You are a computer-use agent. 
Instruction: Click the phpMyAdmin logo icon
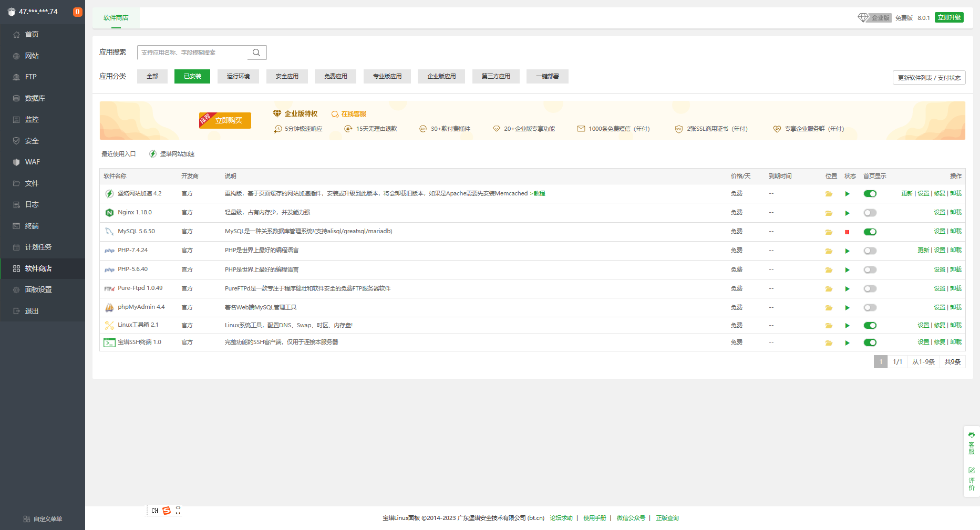click(x=109, y=307)
